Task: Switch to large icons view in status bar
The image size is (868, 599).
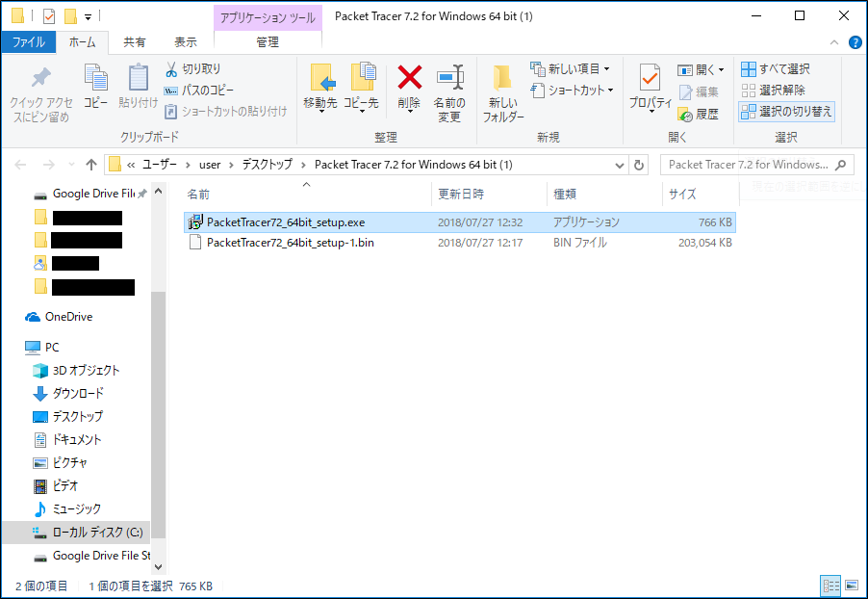Action: [852, 586]
